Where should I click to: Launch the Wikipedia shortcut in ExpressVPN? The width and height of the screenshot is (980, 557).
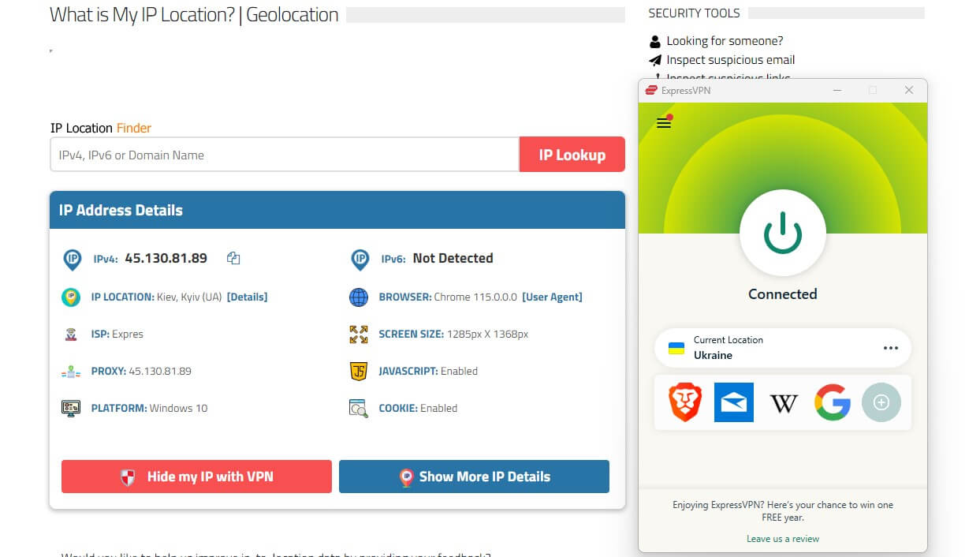pos(783,403)
